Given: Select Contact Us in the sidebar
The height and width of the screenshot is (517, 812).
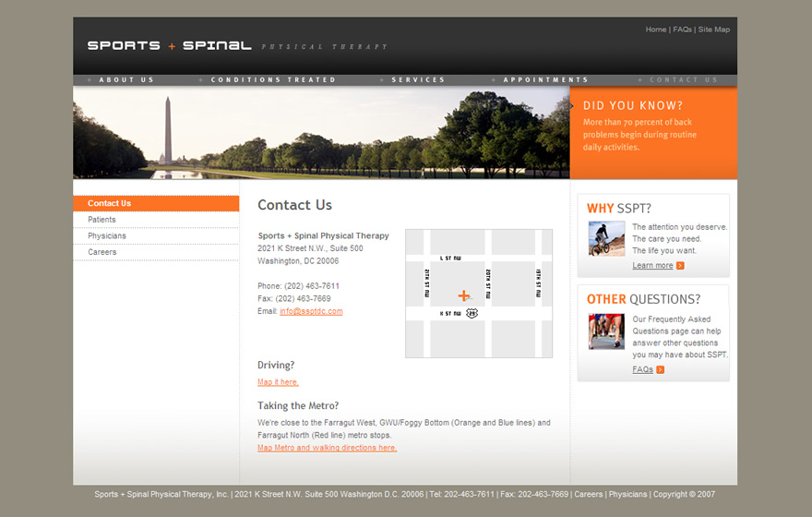Looking at the screenshot, I should (x=156, y=204).
